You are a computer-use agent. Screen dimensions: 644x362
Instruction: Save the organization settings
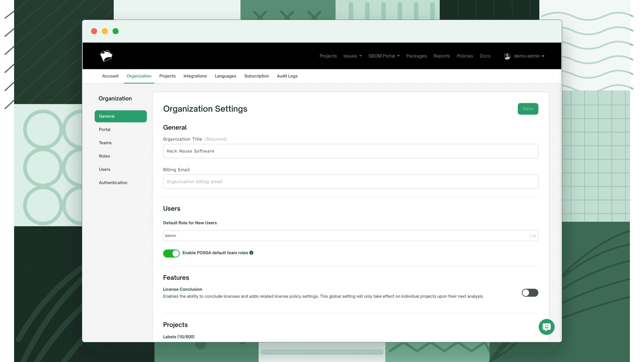tap(528, 109)
